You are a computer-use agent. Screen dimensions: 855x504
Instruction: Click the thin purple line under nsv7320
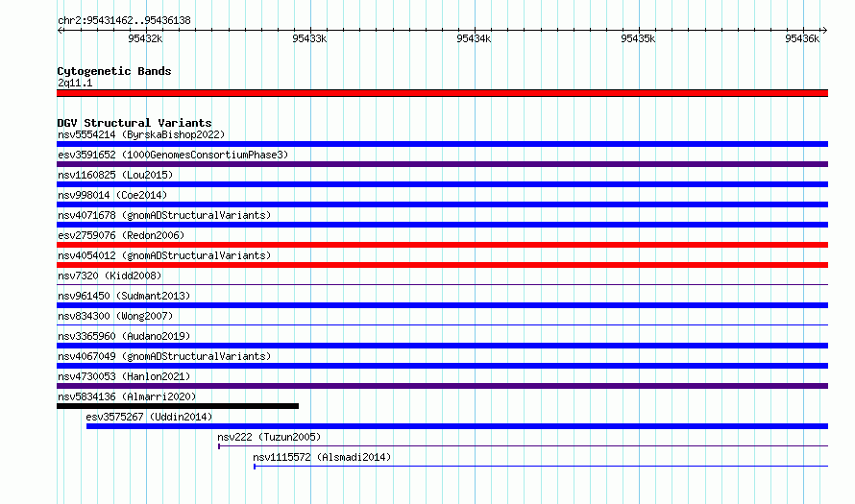pyautogui.click(x=442, y=284)
